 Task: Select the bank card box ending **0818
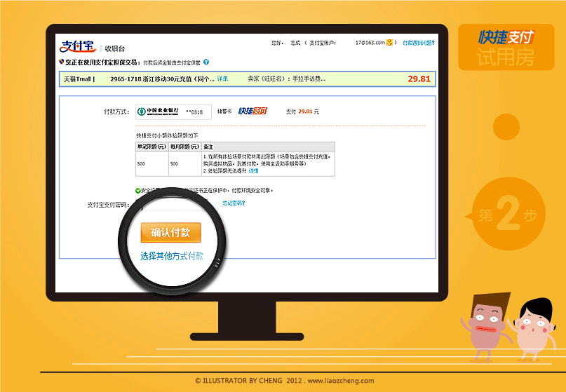point(173,112)
